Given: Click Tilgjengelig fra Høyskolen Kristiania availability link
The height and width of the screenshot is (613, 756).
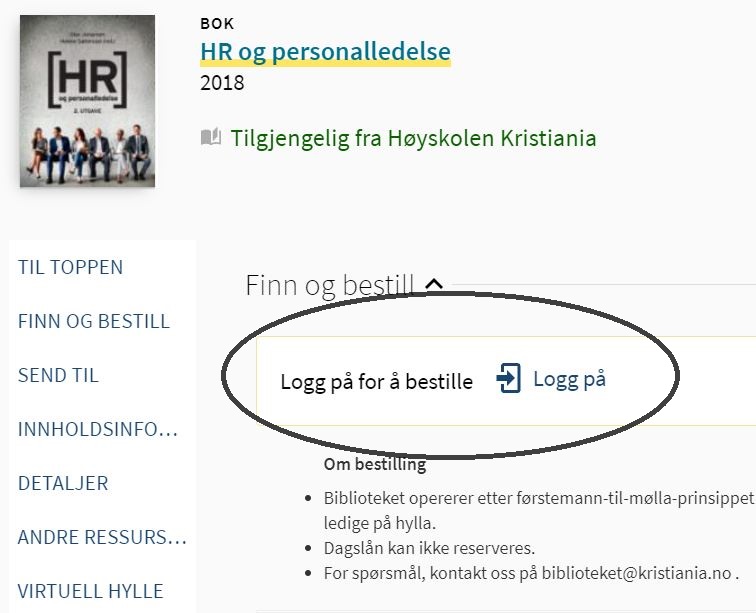Looking at the screenshot, I should click(413, 138).
